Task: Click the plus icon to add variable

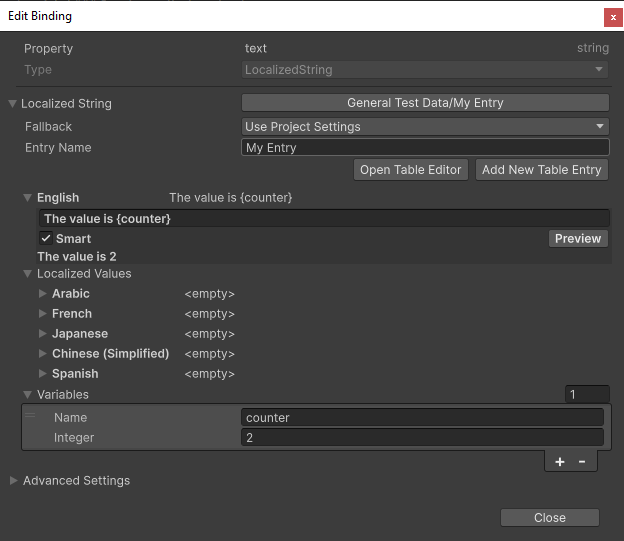Action: 559,461
